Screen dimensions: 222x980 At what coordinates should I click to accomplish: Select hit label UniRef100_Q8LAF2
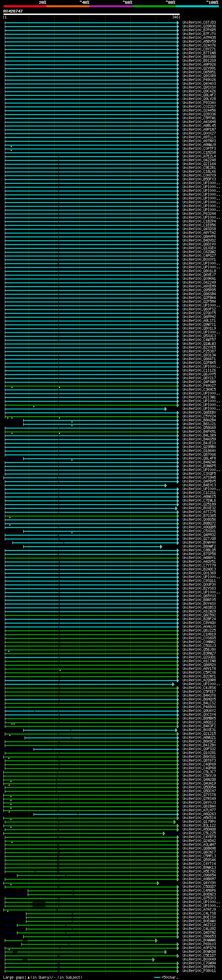tap(199, 95)
